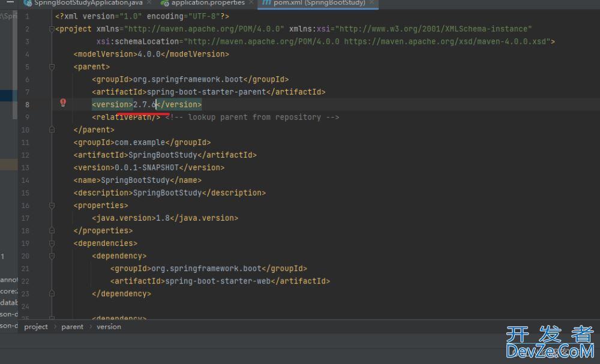Close the SpringBootStudyApplication.java tab

(x=149, y=3)
